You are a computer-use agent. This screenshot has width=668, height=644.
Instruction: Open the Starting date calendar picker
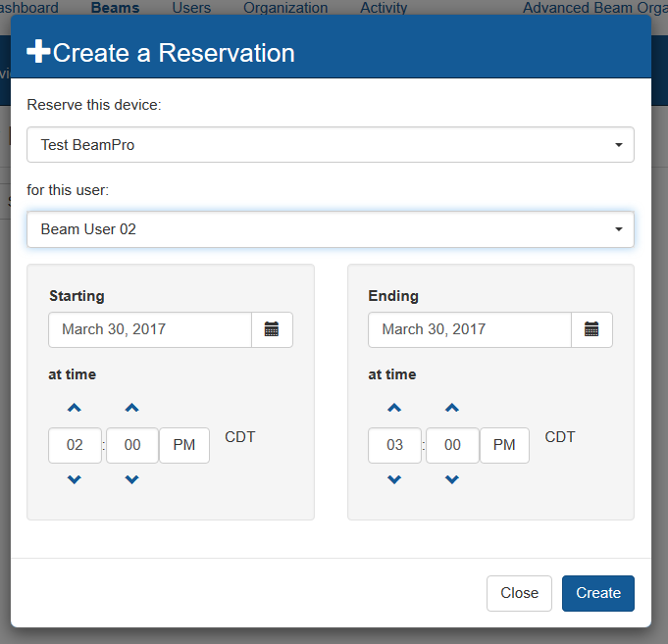coord(272,329)
